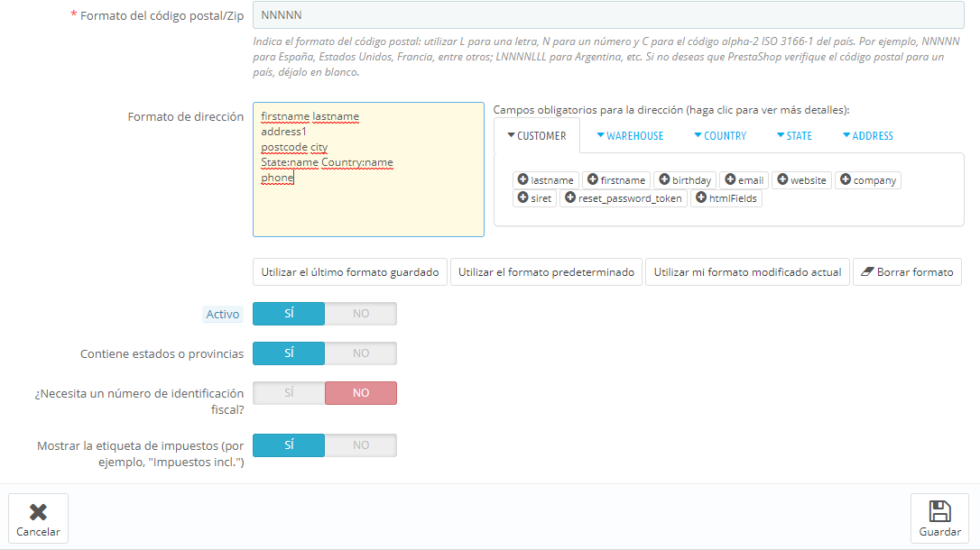
Task: Switch to the Address fields tab
Action: click(x=867, y=136)
